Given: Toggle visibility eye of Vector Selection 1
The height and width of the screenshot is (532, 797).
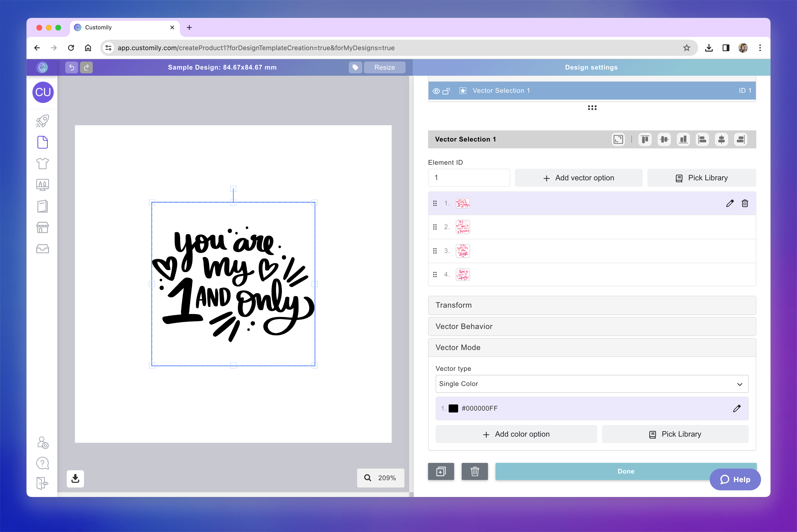Looking at the screenshot, I should tap(436, 91).
